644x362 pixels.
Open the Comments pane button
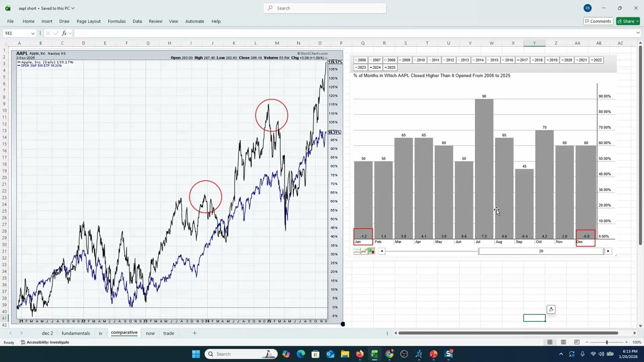(x=598, y=21)
